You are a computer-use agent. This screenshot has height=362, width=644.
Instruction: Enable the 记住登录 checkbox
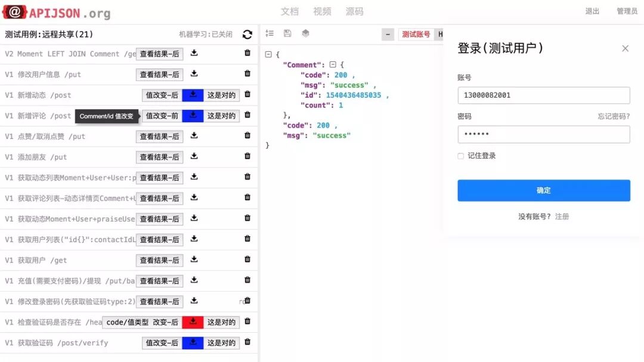(460, 156)
